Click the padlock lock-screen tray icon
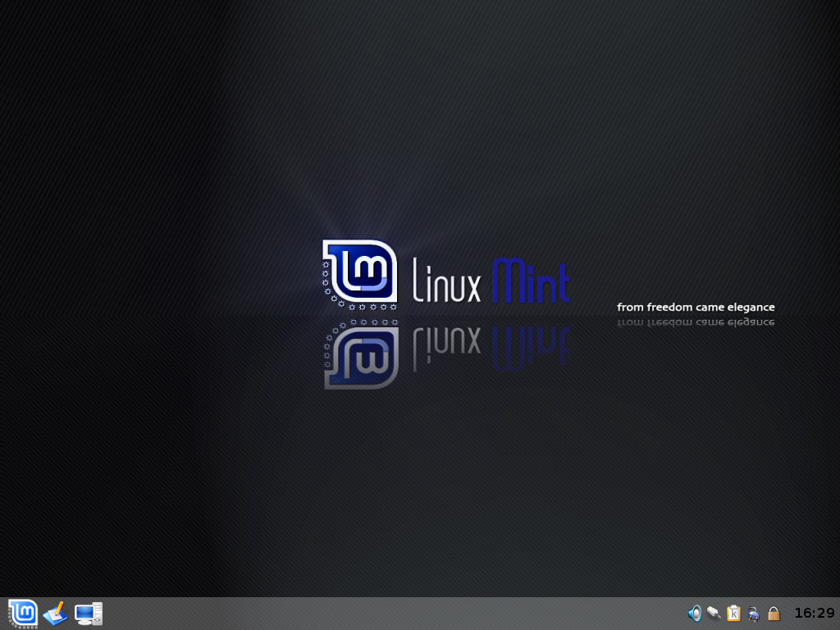840x630 pixels. tap(774, 613)
